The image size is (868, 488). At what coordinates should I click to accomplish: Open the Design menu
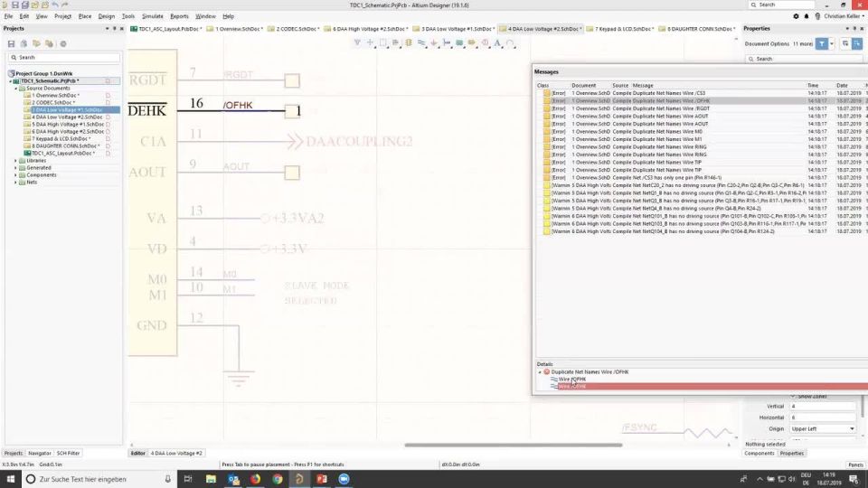click(x=107, y=16)
